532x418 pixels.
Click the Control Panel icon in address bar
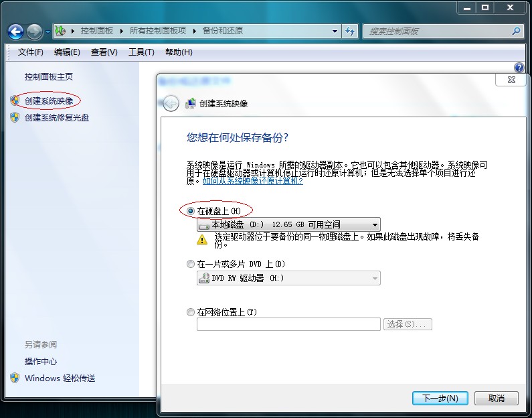tap(60, 31)
